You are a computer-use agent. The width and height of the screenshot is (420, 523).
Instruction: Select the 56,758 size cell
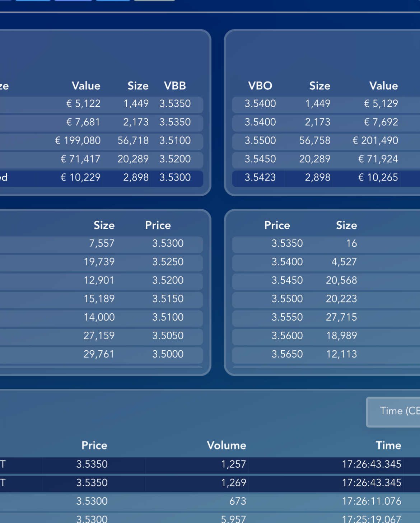coord(315,140)
